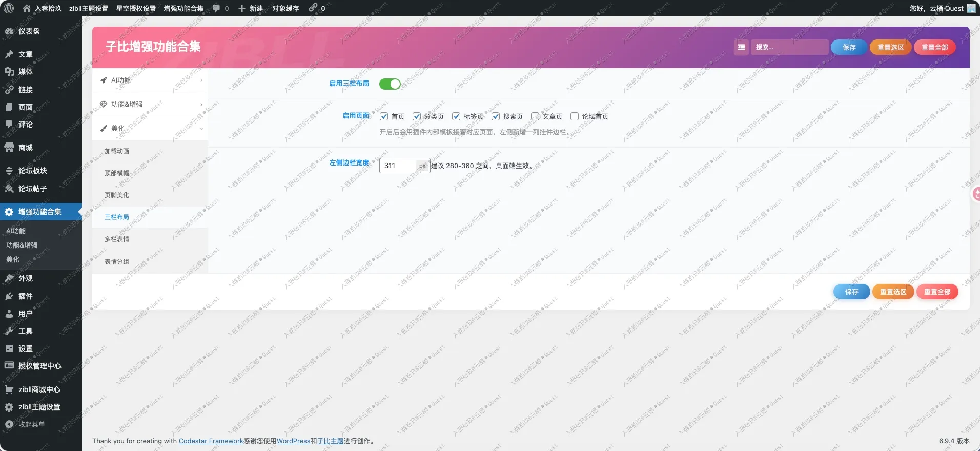Click the 论坛板块 icon
This screenshot has height=451, width=980.
pos(9,171)
